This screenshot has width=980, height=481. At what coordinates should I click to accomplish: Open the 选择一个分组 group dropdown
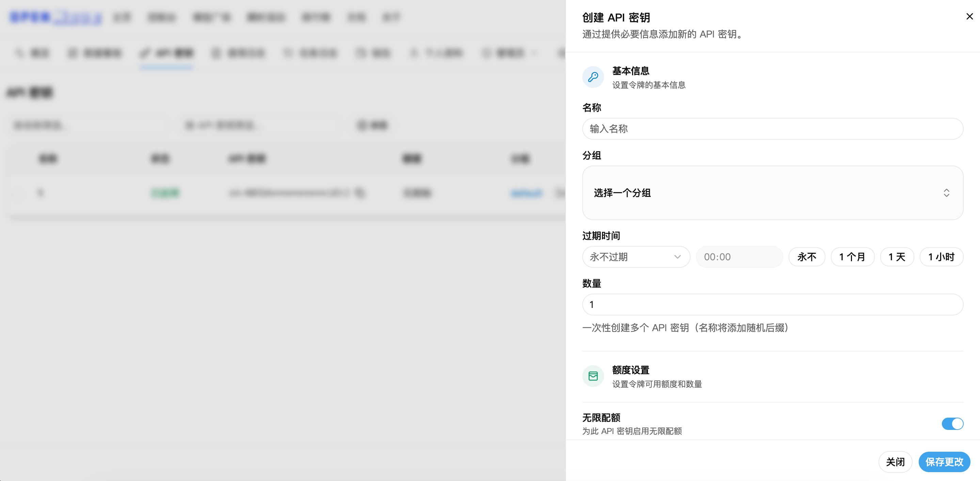[773, 192]
